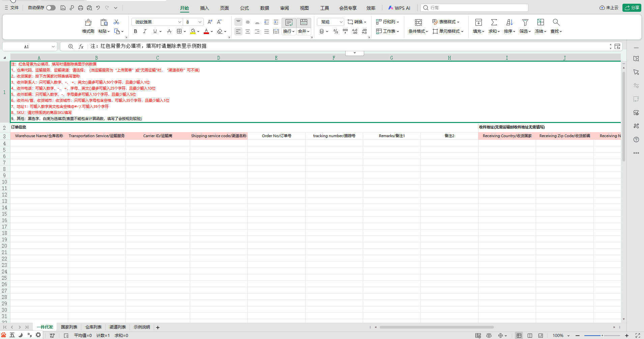Switch to the 国家列表 sheet tab

(x=69, y=327)
